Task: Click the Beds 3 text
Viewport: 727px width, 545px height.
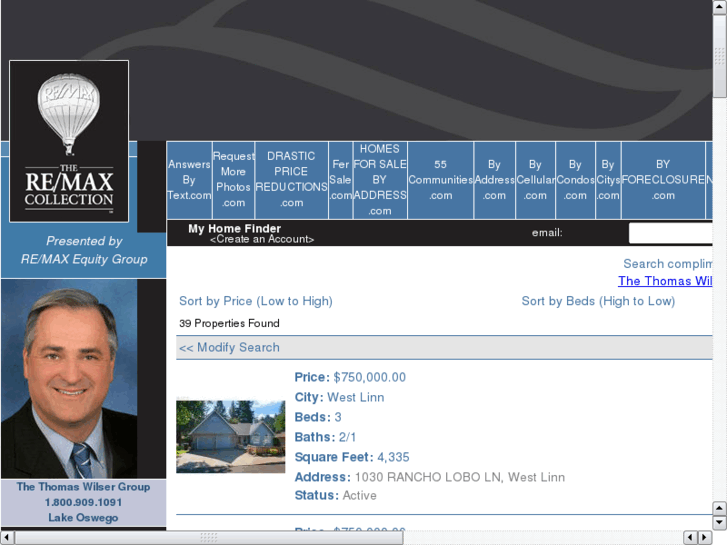Action: pos(318,417)
